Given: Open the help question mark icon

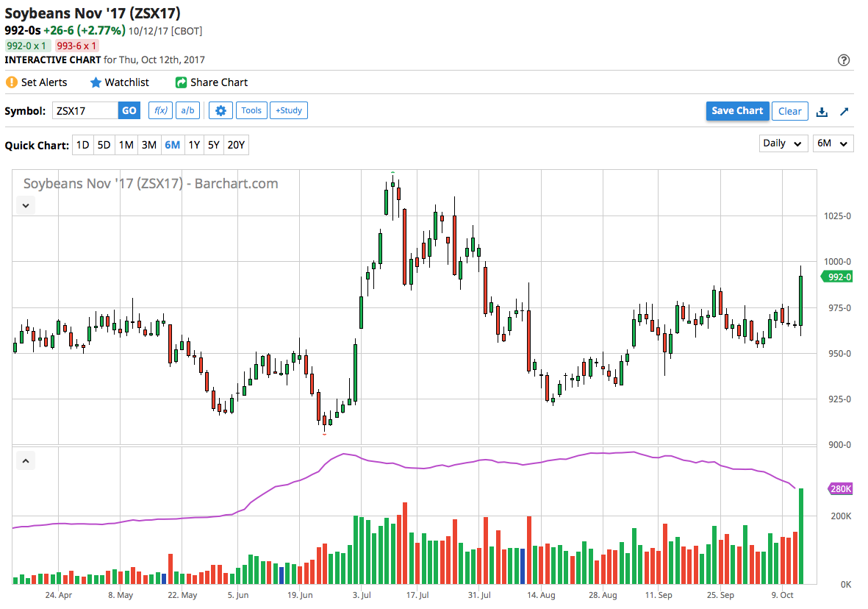Looking at the screenshot, I should (x=843, y=60).
